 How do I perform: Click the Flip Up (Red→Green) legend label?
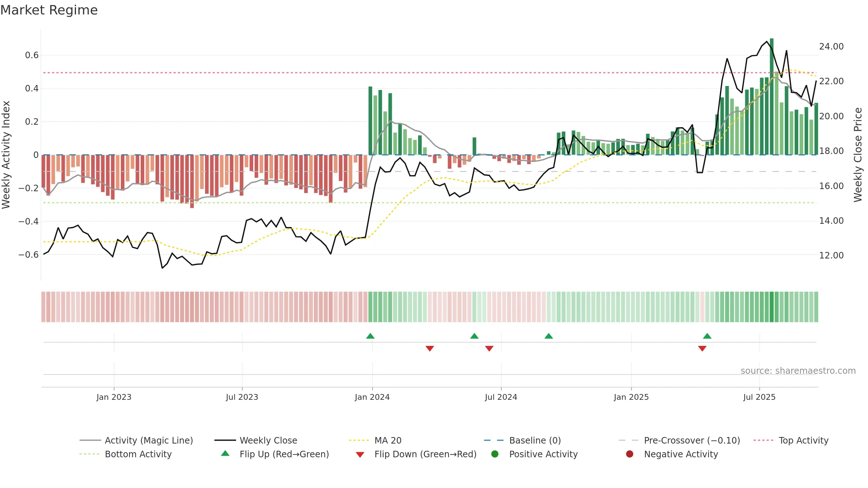pos(284,454)
